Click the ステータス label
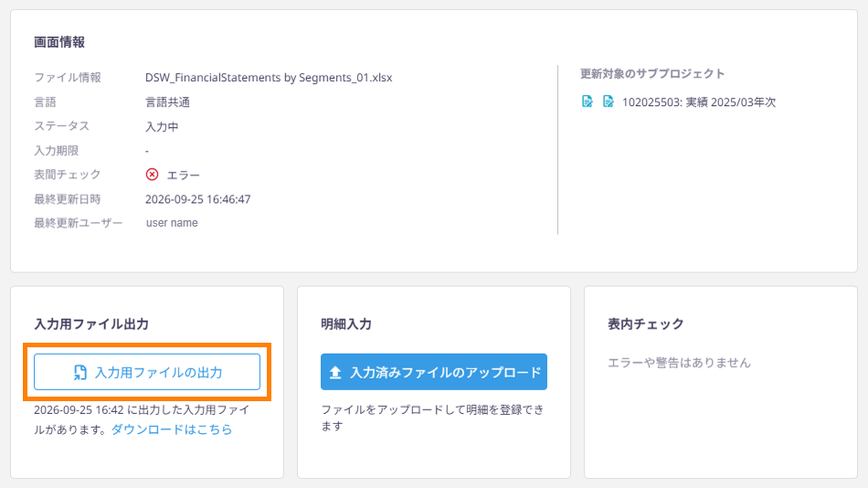The width and height of the screenshot is (868, 488). 61,126
